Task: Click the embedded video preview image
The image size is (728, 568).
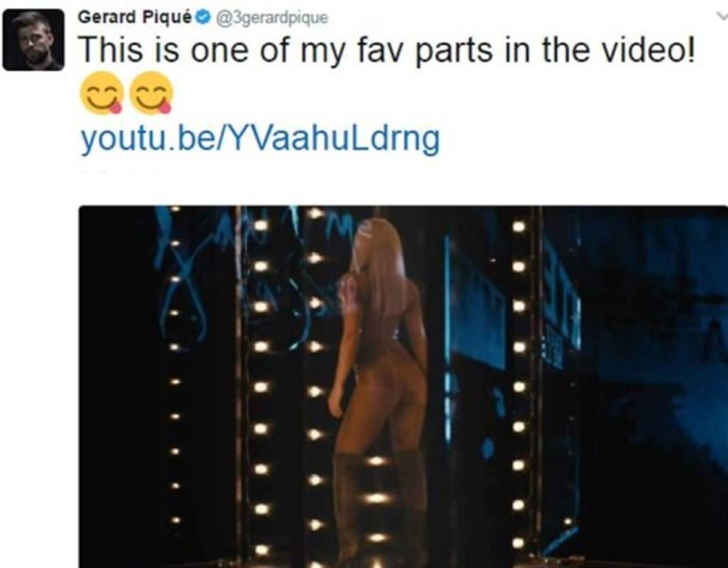Action: pyautogui.click(x=403, y=386)
